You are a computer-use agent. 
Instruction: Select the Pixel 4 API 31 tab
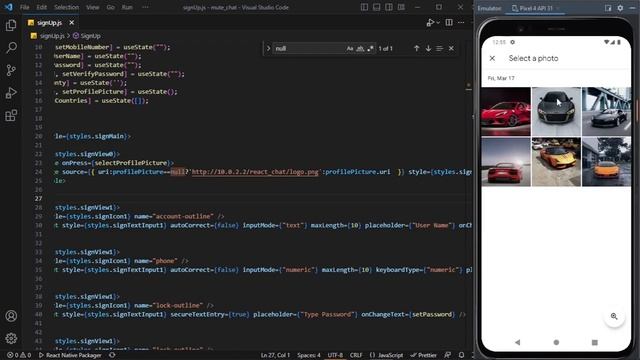coord(535,8)
